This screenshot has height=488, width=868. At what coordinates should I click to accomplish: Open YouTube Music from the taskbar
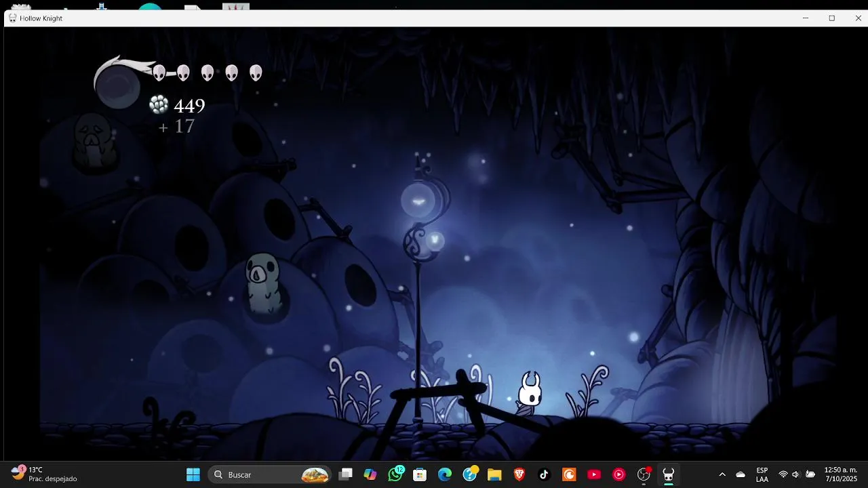tap(618, 474)
